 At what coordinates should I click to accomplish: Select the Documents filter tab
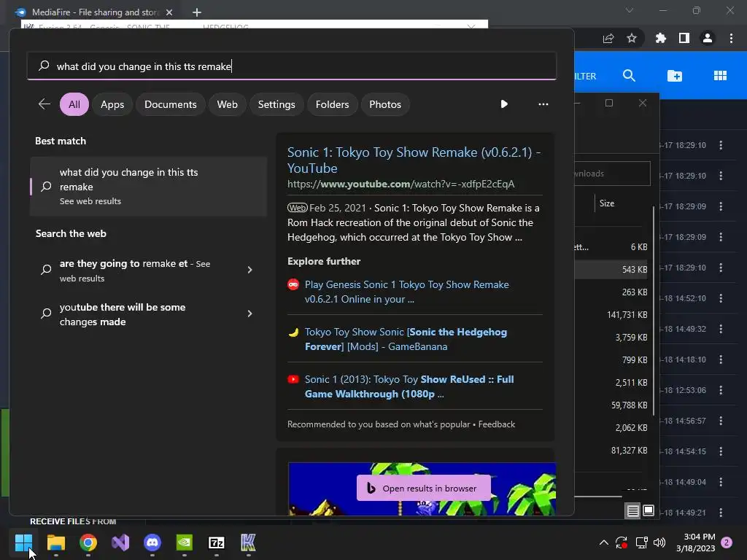pos(171,104)
